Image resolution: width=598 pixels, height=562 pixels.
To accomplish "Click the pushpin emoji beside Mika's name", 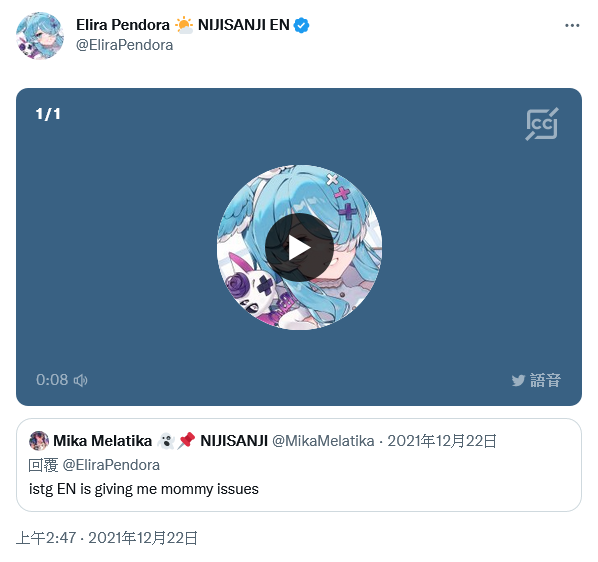I will [186, 441].
